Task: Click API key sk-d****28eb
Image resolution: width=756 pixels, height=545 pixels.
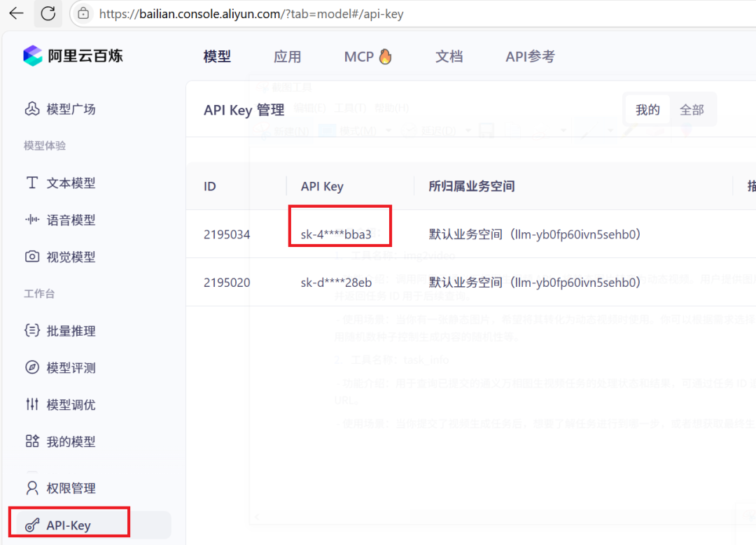Action: point(336,283)
